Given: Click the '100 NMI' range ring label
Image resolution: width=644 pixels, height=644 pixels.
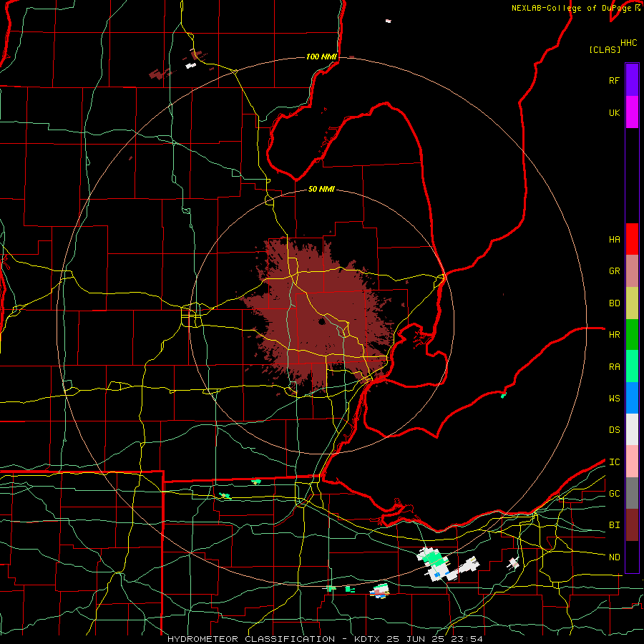Looking at the screenshot, I should pos(321,57).
